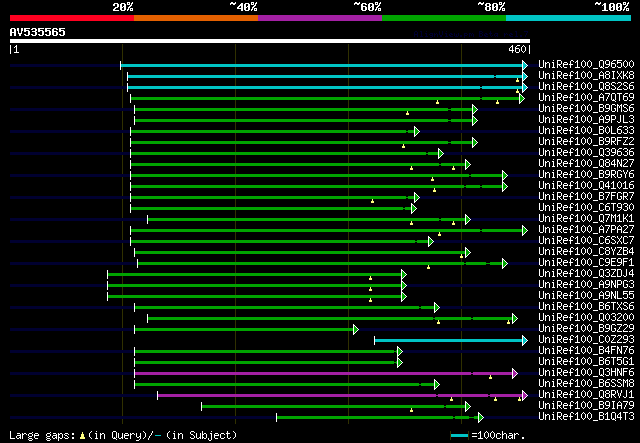Click the green alignment bar for B1Q4T3
This screenshot has width=640, height=443.
(x=378, y=418)
